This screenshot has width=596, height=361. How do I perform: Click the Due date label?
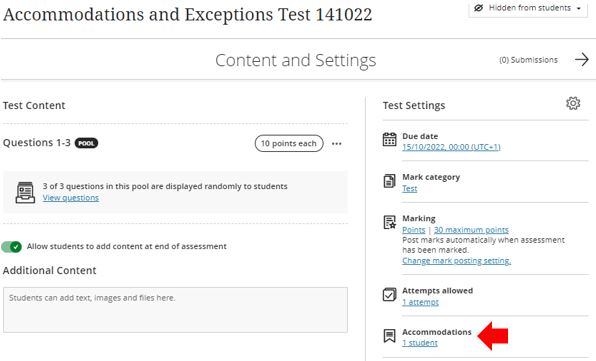(x=420, y=136)
